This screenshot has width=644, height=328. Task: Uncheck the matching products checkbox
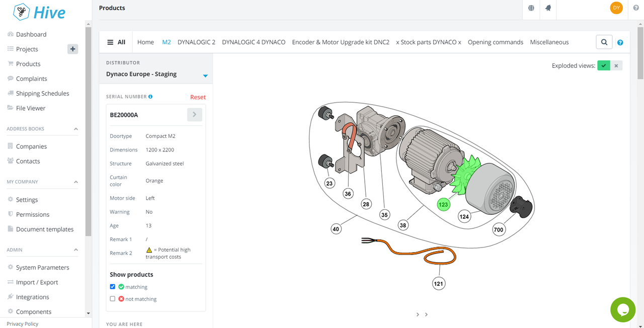point(113,287)
